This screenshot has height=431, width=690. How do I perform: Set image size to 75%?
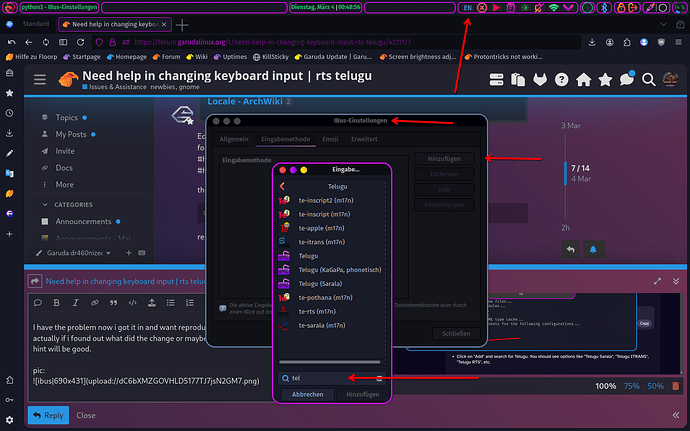[631, 386]
